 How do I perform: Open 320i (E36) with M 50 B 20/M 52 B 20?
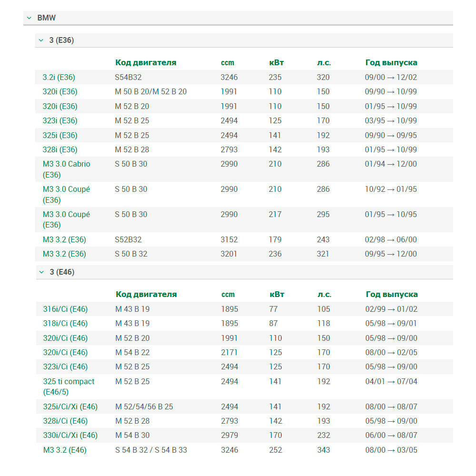point(60,92)
